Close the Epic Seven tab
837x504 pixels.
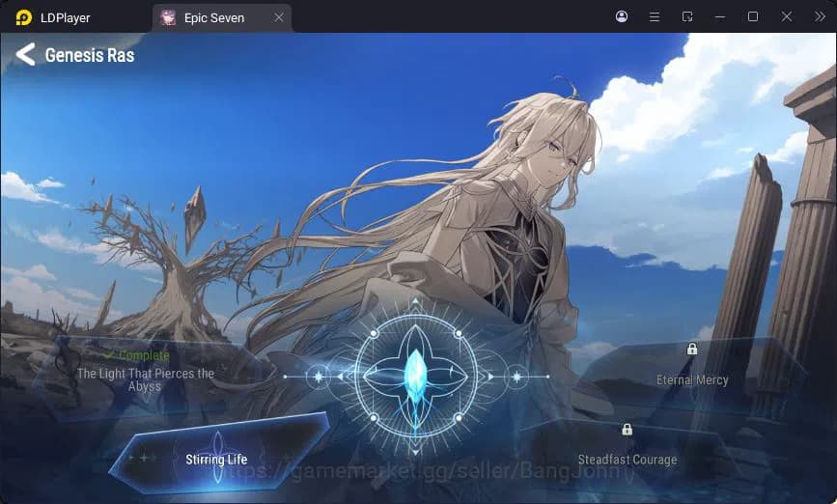coord(279,17)
